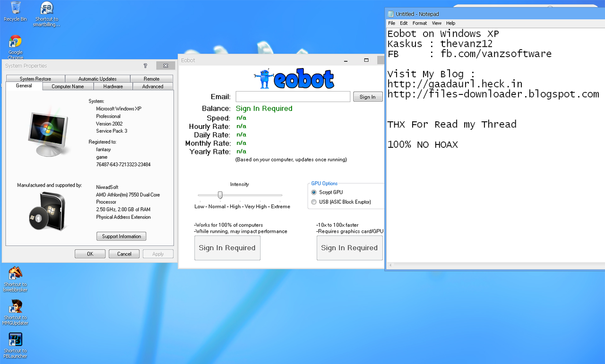Minimize the Eobot window
Viewport: 605px width, 364px height.
point(347,60)
